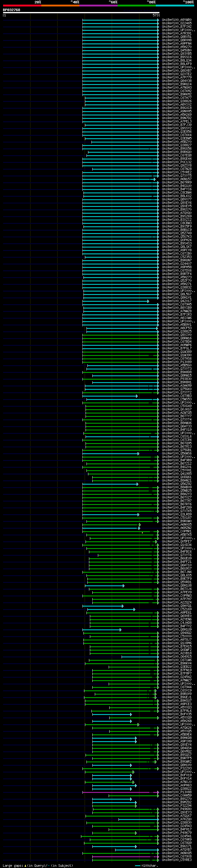This screenshot has width=197, height=868.
Task: Select hit label UniRef100_P49679
Action: coord(176,833)
